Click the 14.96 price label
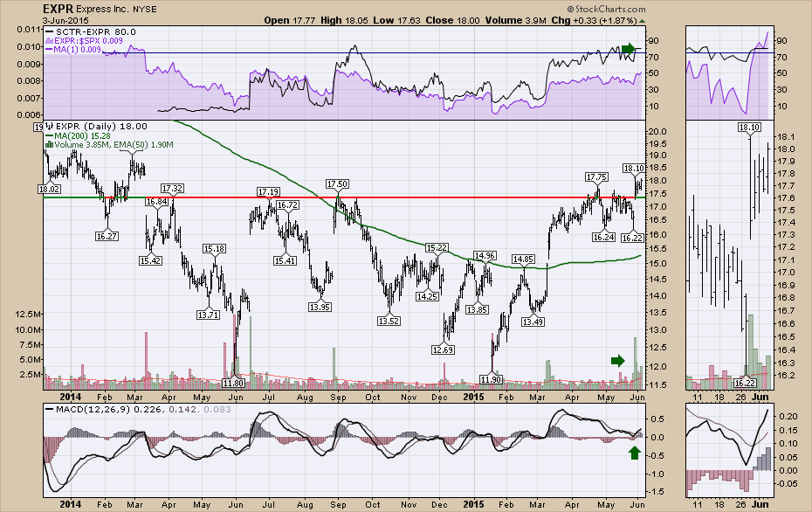 485,255
